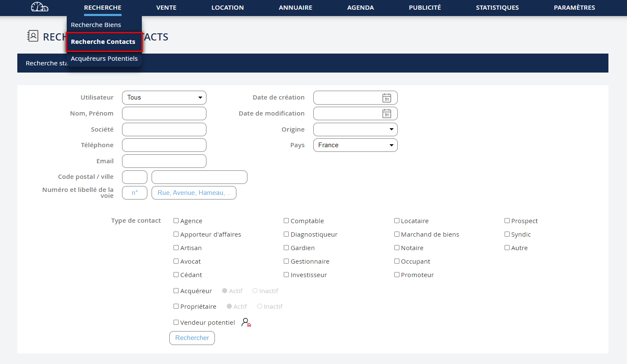Expand the Utilisateur dropdown
The width and height of the screenshot is (627, 364).
(x=164, y=97)
